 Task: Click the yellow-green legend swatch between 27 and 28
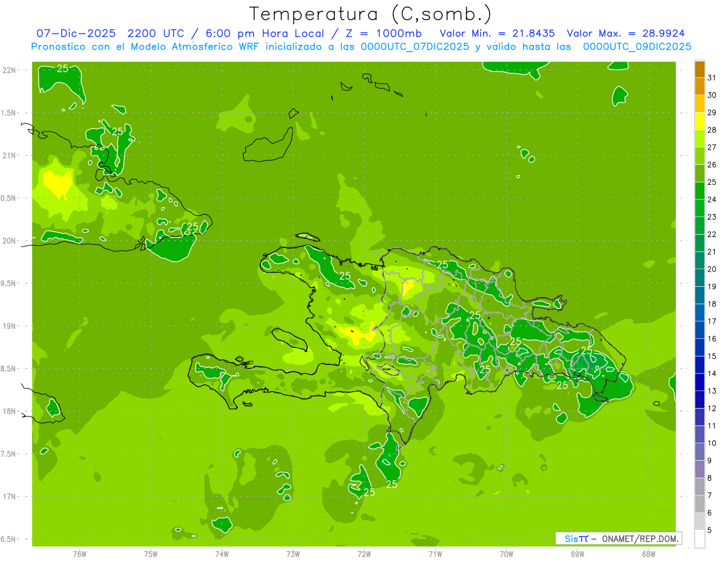[699, 139]
